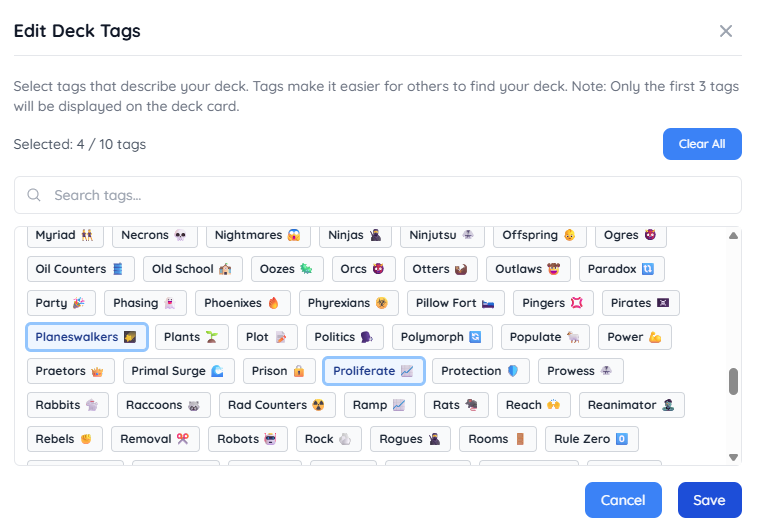The image size is (757, 529).
Task: Save the deck tags
Action: (x=709, y=500)
